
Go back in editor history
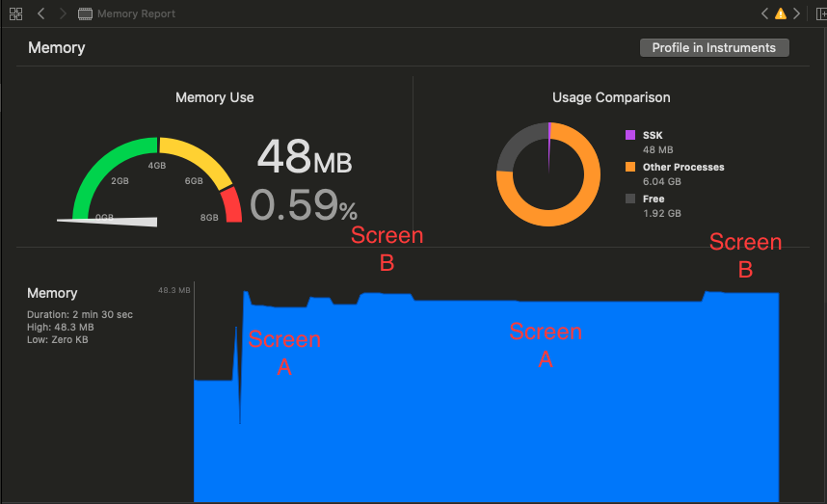click(x=41, y=14)
